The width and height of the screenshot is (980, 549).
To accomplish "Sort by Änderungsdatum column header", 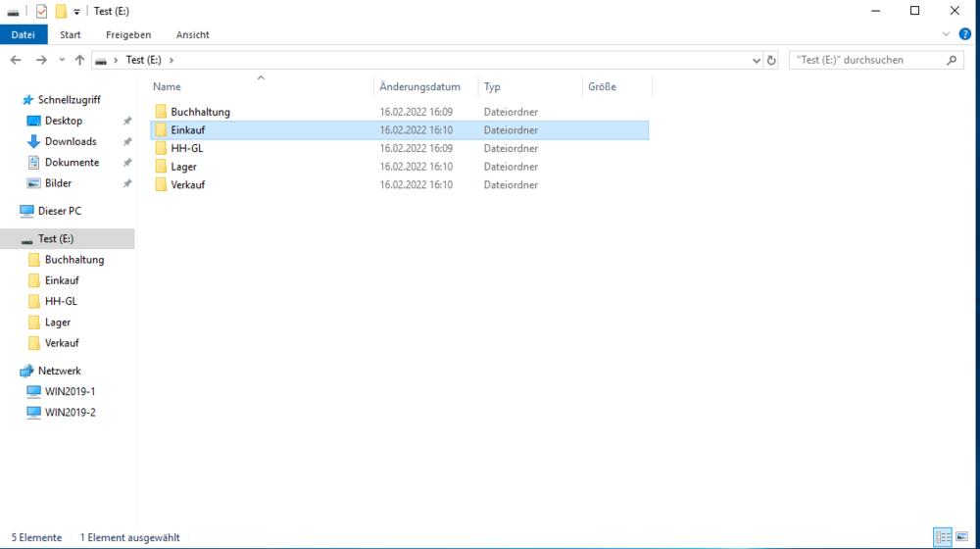I will [419, 87].
